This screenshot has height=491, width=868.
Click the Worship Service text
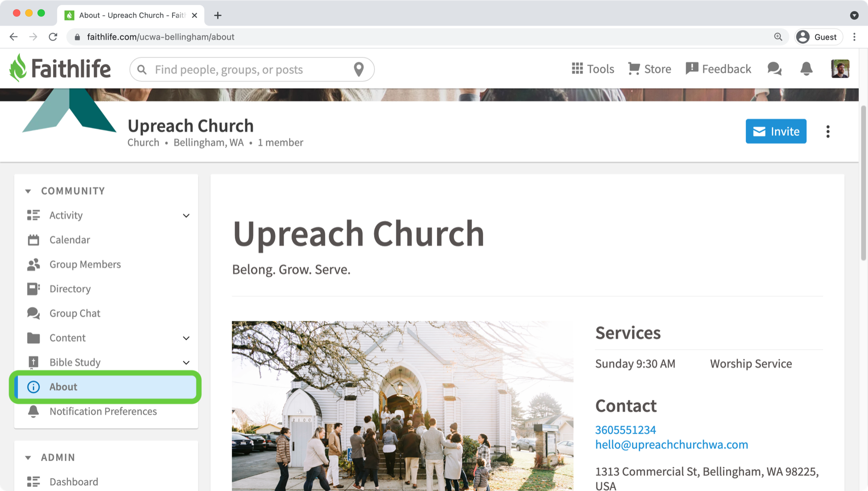[x=751, y=363]
